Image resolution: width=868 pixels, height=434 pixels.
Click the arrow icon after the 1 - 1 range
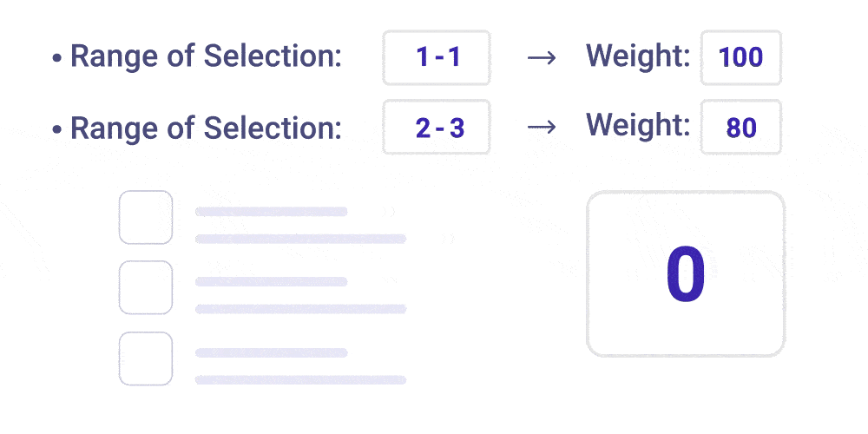541,58
